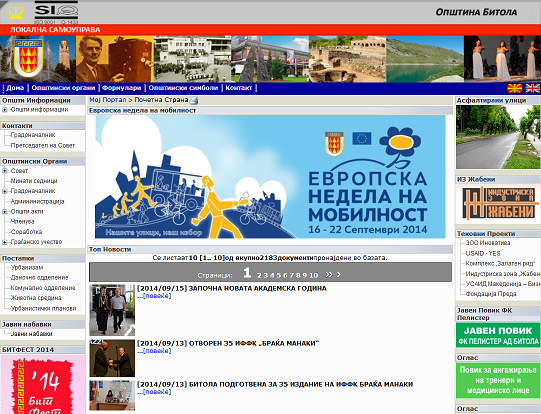The image size is (541, 414).
Task: Open USAID - YES project
Action: (x=483, y=253)
